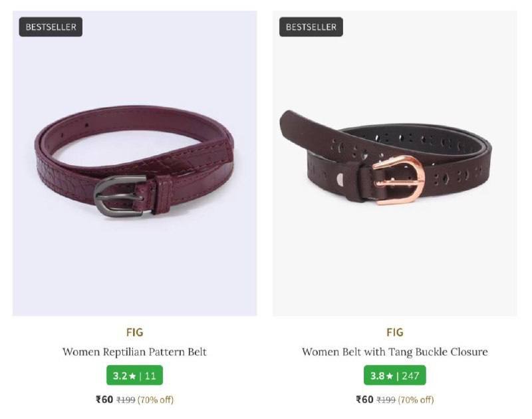
Task: Click the star icon in 3.8 rating
Action: click(x=390, y=376)
